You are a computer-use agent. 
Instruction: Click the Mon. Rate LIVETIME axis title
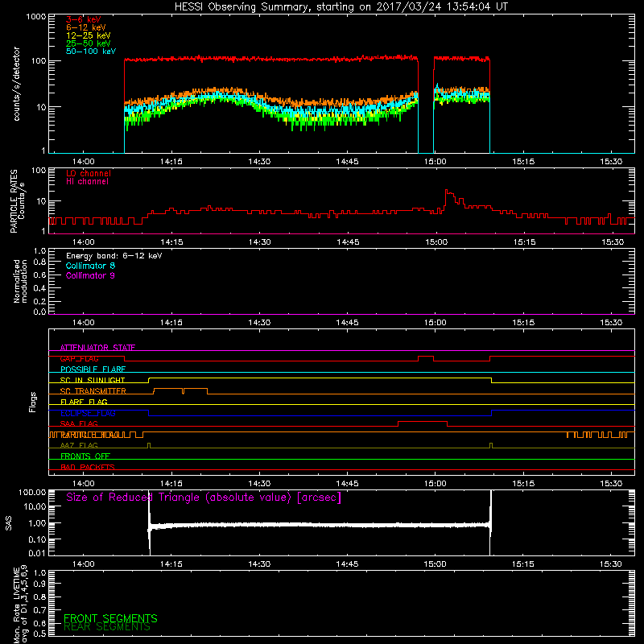pyautogui.click(x=20, y=604)
